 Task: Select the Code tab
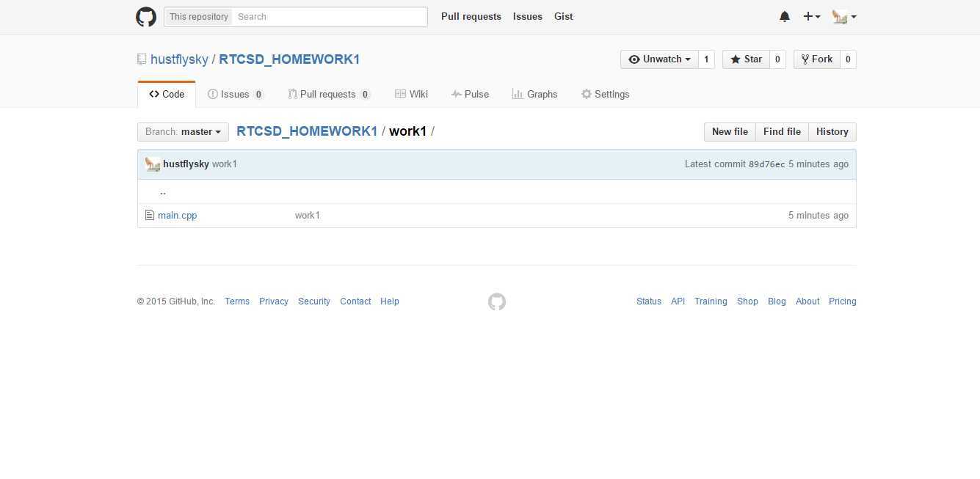point(167,95)
